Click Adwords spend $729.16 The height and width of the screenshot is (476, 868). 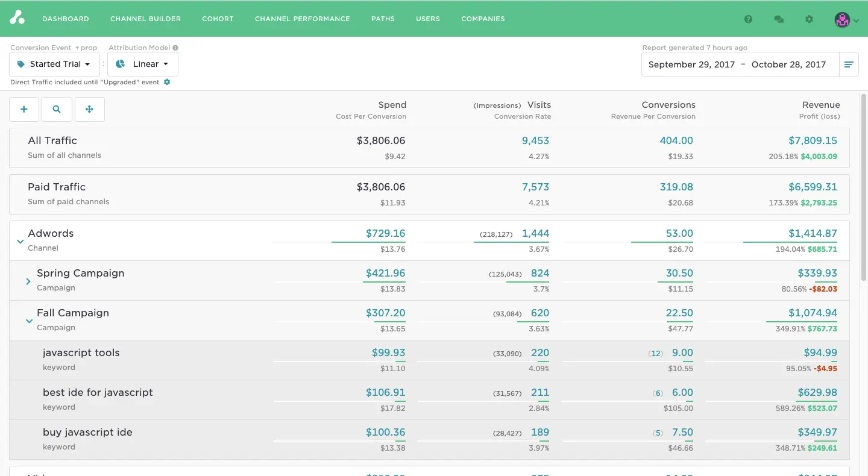(x=385, y=233)
